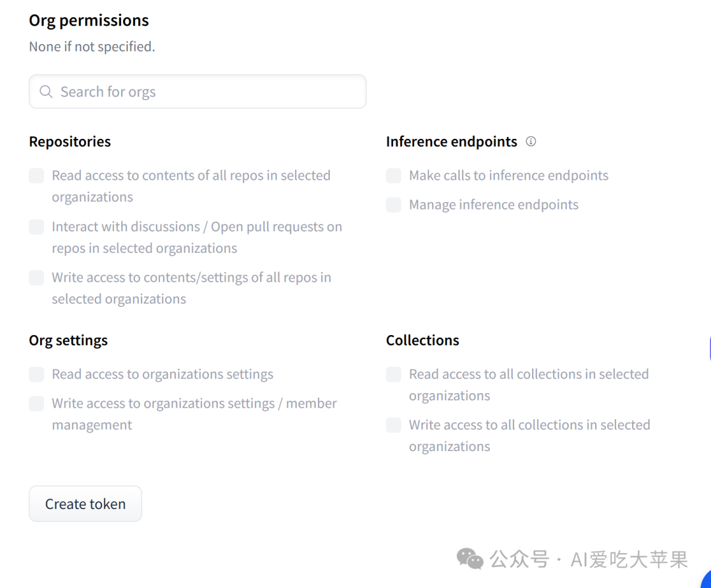The height and width of the screenshot is (588, 711).
Task: Check Interact with discussions / Open pull requests
Action: (x=36, y=227)
